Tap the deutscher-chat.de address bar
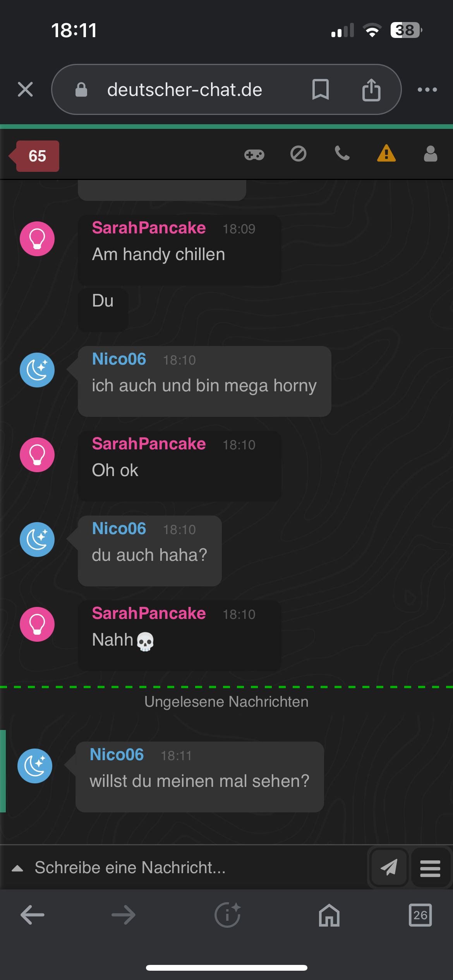453x980 pixels. click(185, 90)
